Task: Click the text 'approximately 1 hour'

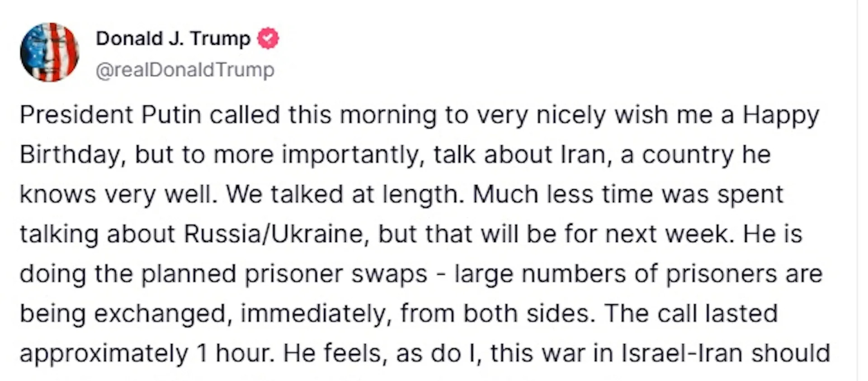Action: [x=147, y=354]
